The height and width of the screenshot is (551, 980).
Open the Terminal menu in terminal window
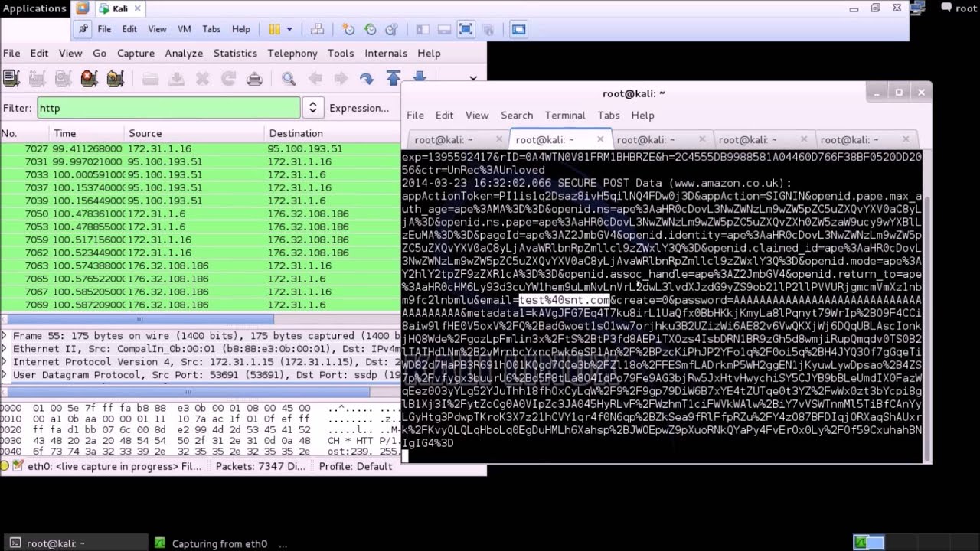(565, 115)
